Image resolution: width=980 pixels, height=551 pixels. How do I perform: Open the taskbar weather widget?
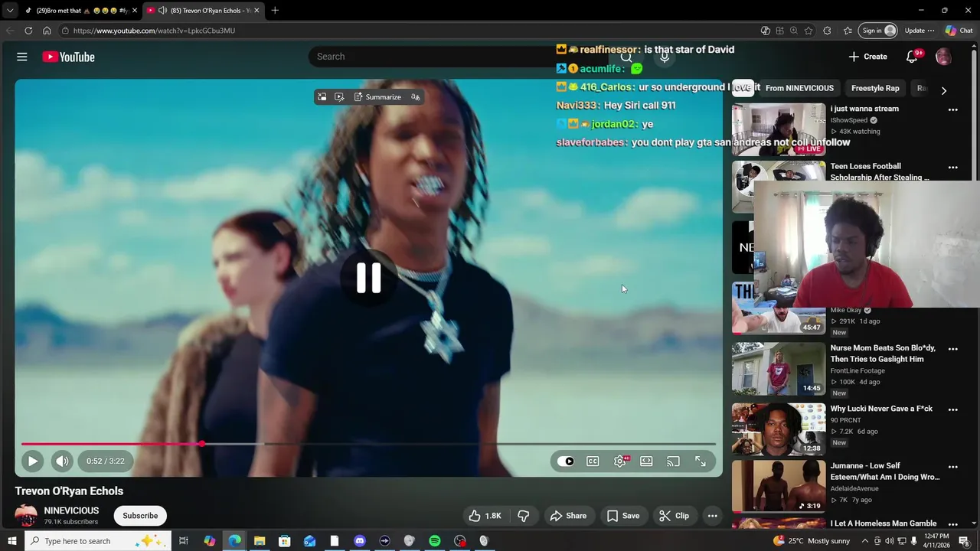812,541
